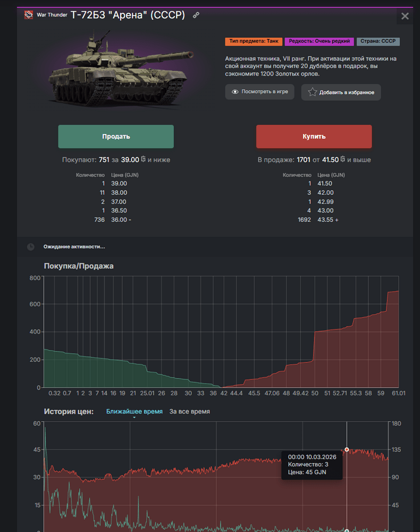Click the War Thunder game logo icon

coord(29,15)
